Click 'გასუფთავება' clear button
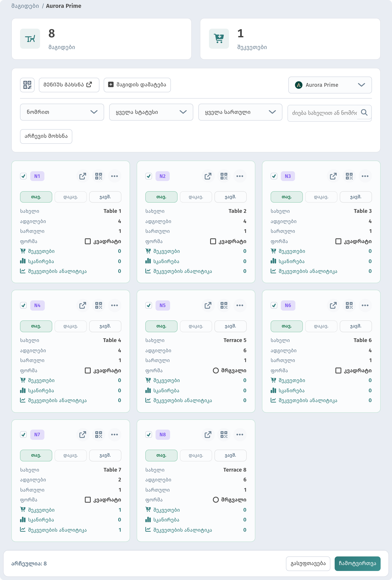392x580 pixels. 308,563
